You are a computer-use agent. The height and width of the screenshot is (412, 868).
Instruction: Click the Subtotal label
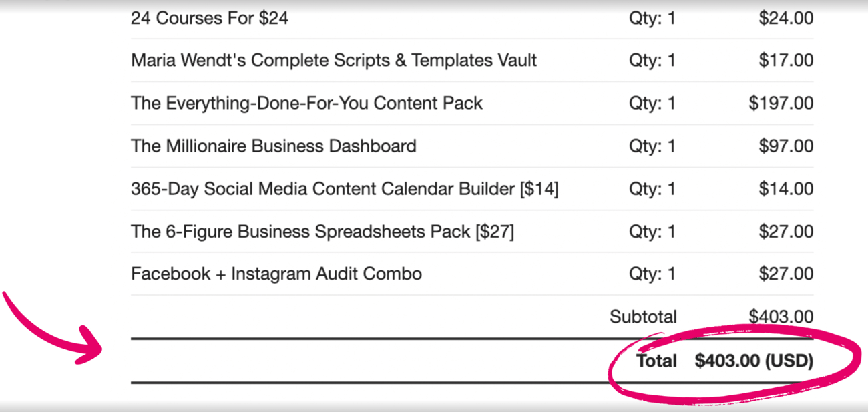click(643, 317)
